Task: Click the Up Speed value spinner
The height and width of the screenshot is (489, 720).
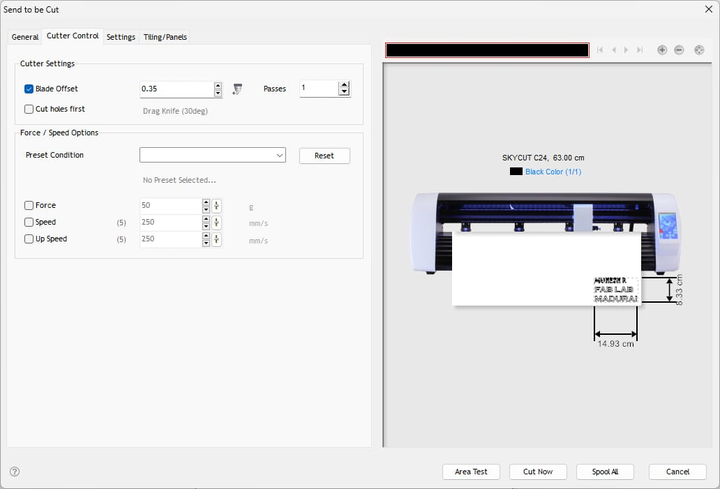Action: tap(206, 239)
